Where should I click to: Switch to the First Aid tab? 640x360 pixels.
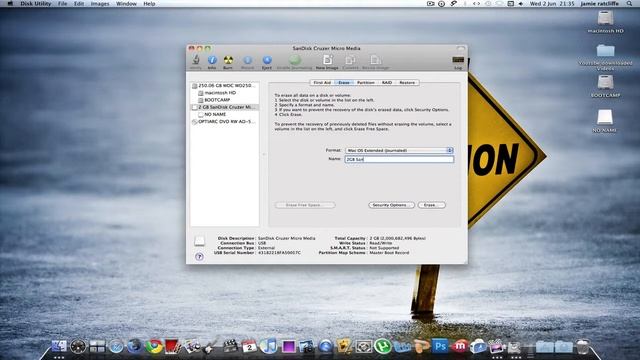[322, 82]
